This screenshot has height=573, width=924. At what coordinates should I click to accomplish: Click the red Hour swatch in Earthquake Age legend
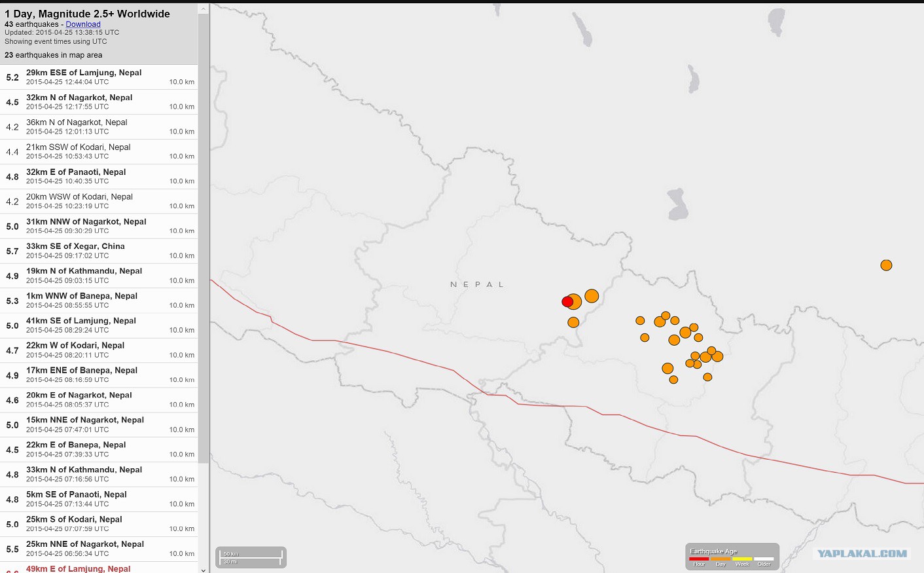click(699, 559)
